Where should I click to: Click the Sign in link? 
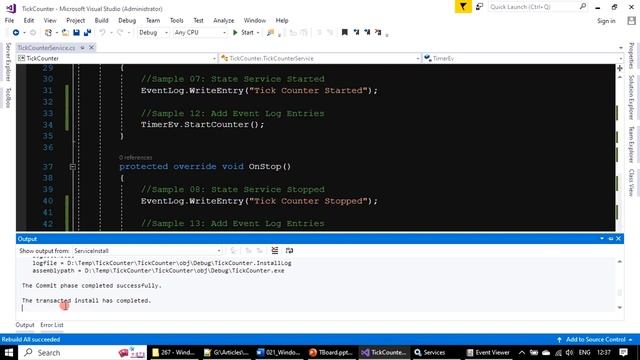(606, 21)
